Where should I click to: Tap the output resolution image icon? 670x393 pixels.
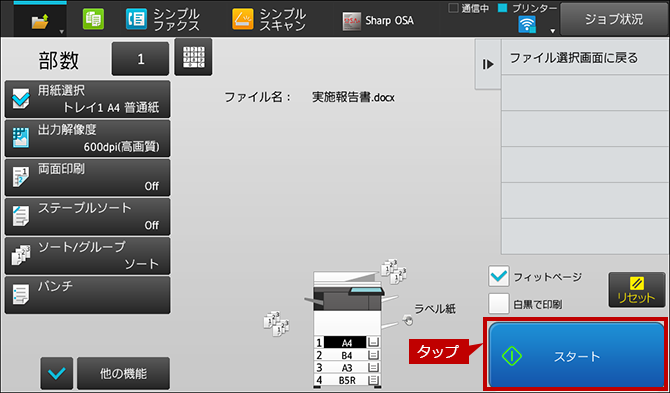[21, 138]
